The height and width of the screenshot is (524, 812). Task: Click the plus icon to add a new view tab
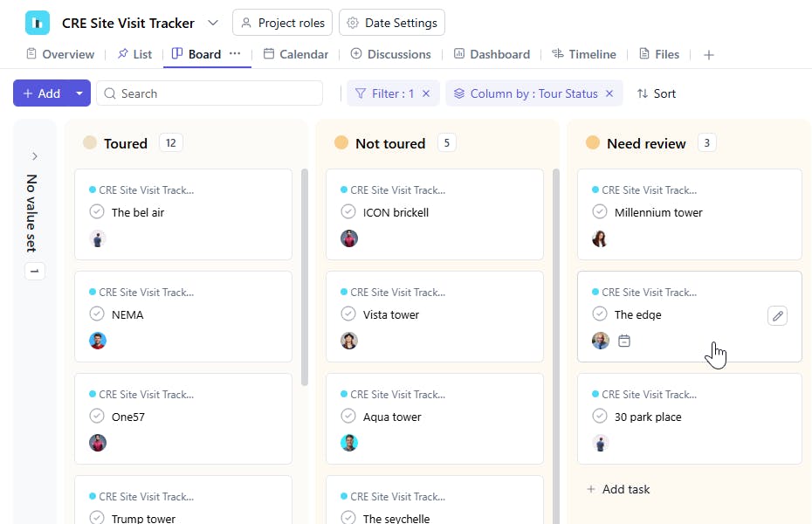[709, 55]
